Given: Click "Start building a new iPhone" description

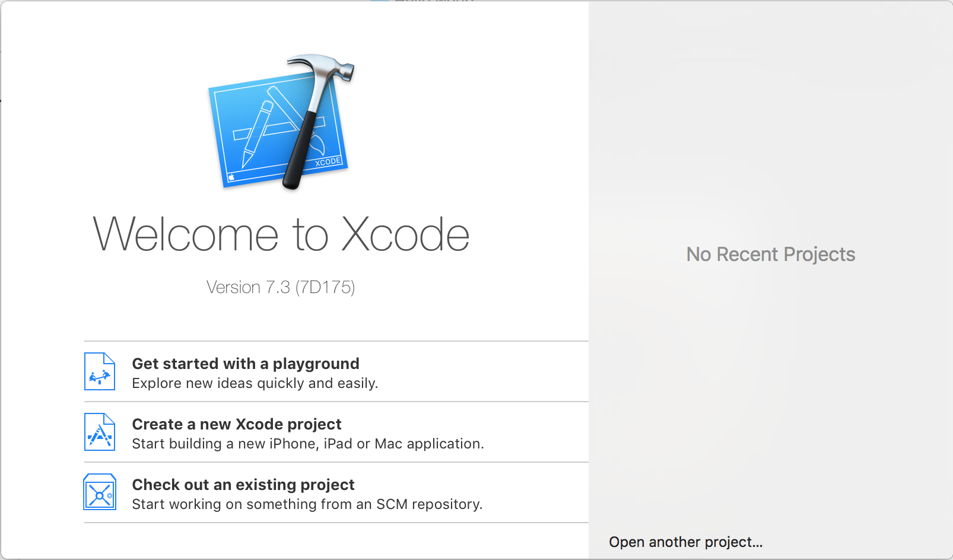Looking at the screenshot, I should [x=307, y=444].
